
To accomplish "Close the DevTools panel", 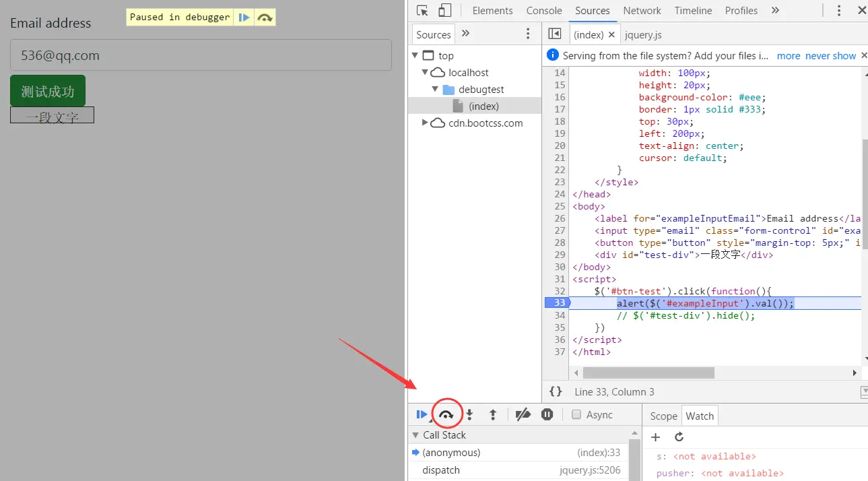I will [861, 11].
